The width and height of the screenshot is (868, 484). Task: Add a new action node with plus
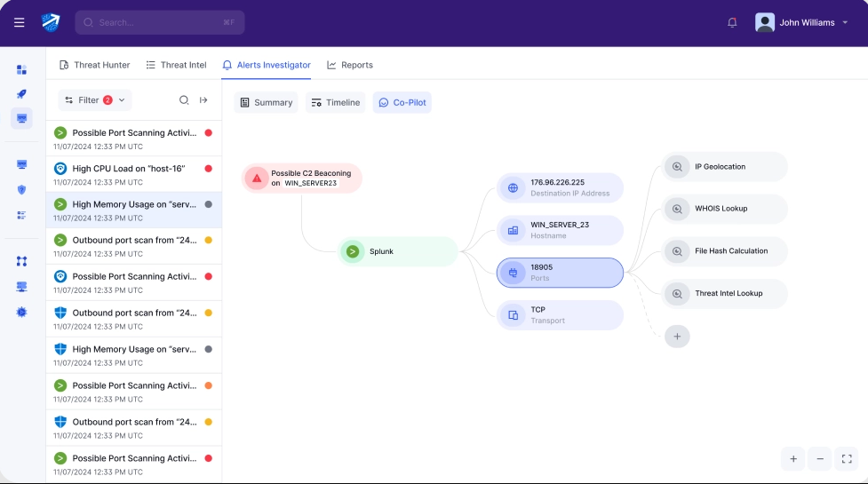[x=677, y=337]
